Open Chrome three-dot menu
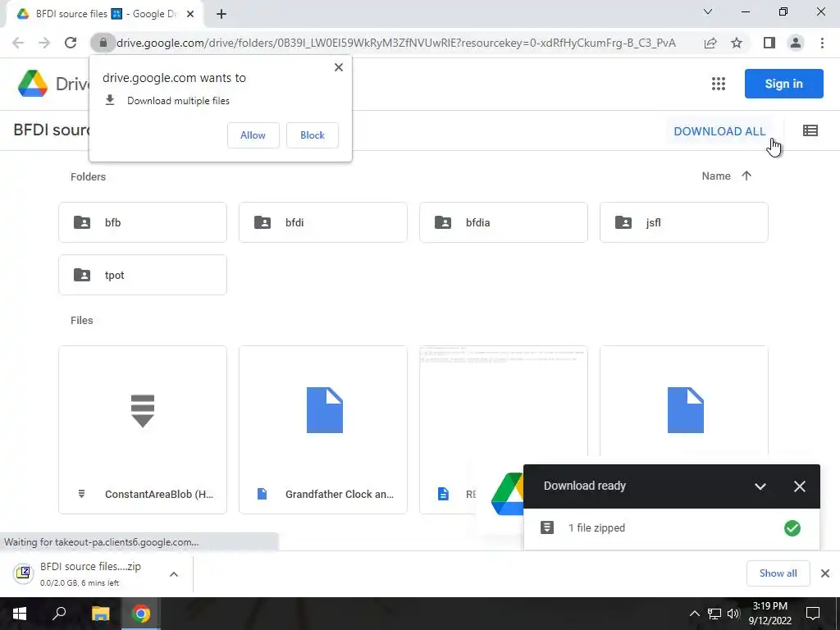Viewport: 840px width, 630px height. coord(822,43)
